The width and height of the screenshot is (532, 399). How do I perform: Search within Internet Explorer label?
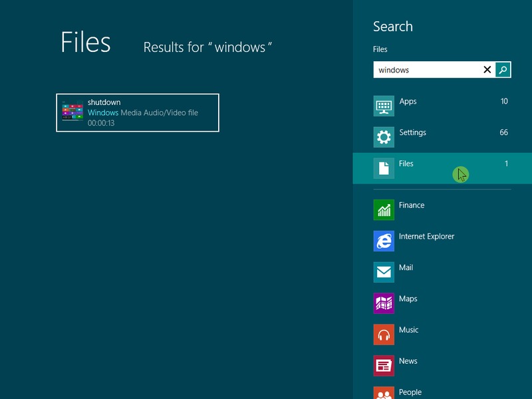click(x=426, y=236)
